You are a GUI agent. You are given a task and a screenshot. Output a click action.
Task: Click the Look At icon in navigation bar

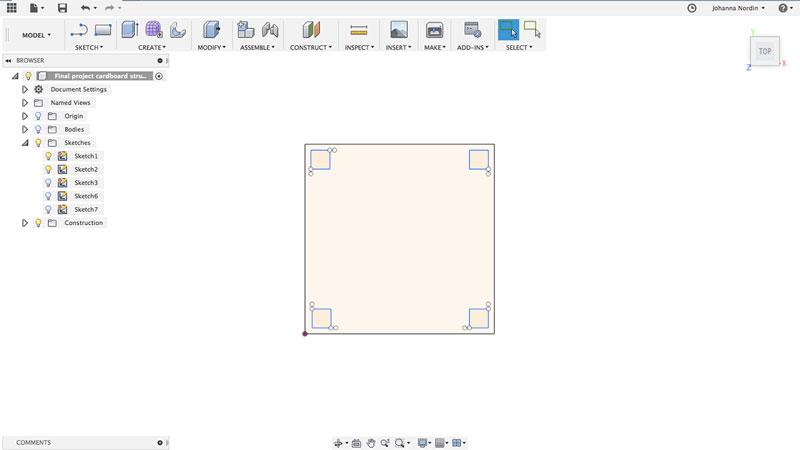(x=356, y=443)
